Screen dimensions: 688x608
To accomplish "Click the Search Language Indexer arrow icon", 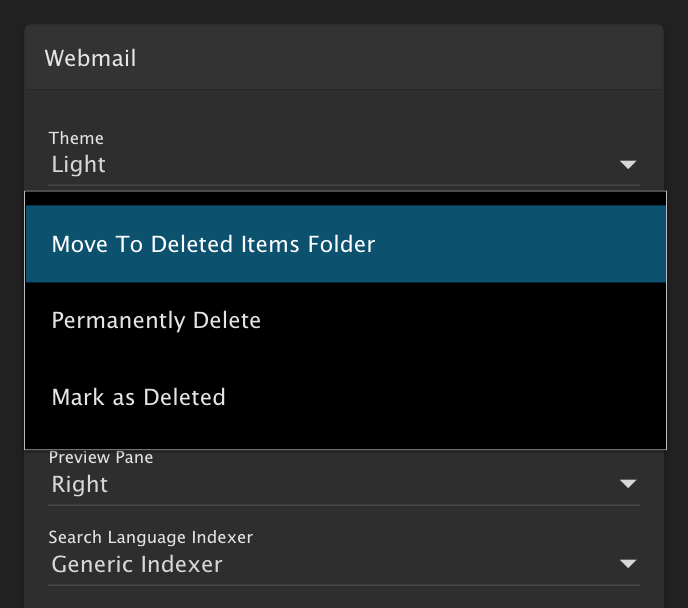I will tap(628, 564).
